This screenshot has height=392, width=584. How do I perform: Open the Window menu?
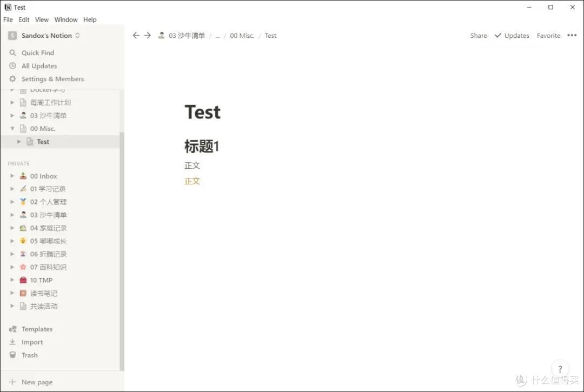[66, 19]
